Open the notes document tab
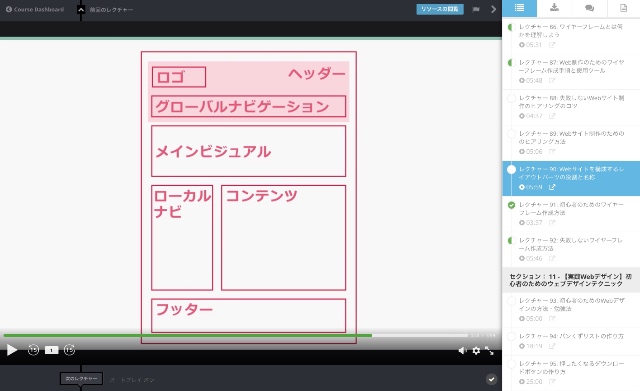The height and width of the screenshot is (391, 640). tap(623, 8)
